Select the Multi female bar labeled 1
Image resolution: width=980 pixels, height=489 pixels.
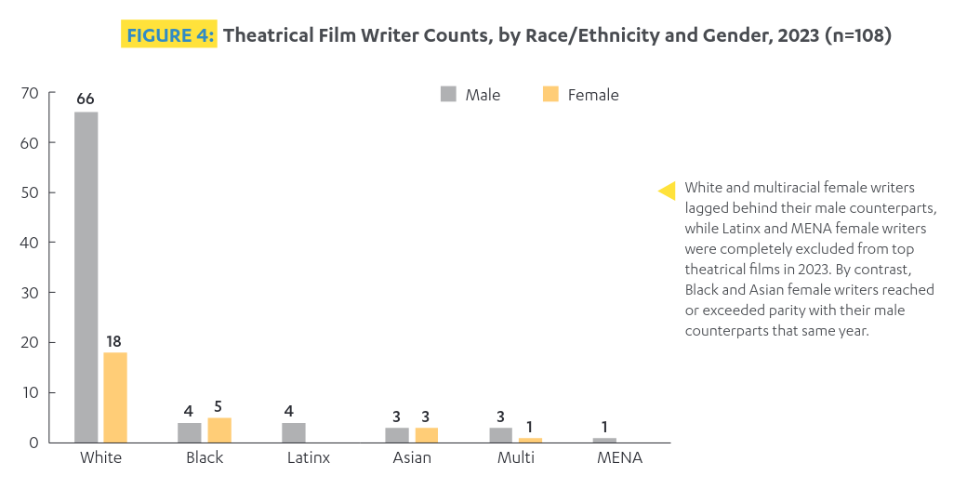point(529,440)
